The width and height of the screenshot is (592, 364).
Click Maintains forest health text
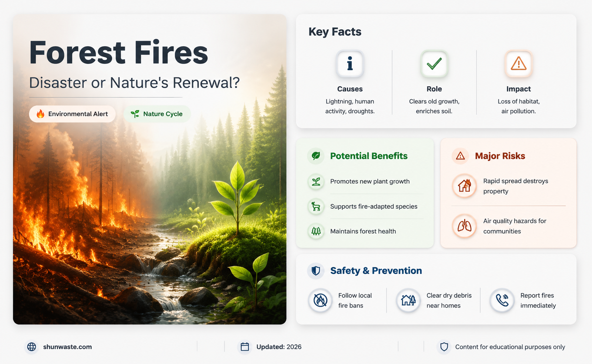click(x=363, y=231)
